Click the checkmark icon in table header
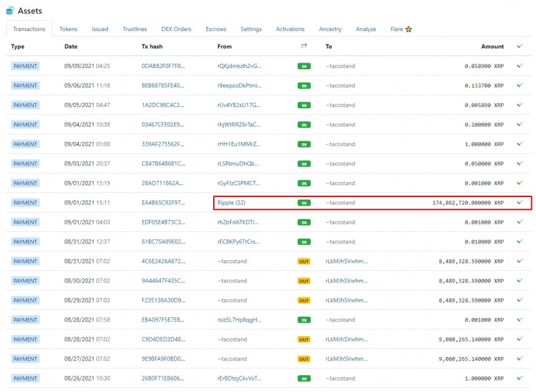536x392 pixels. pyautogui.click(x=519, y=46)
